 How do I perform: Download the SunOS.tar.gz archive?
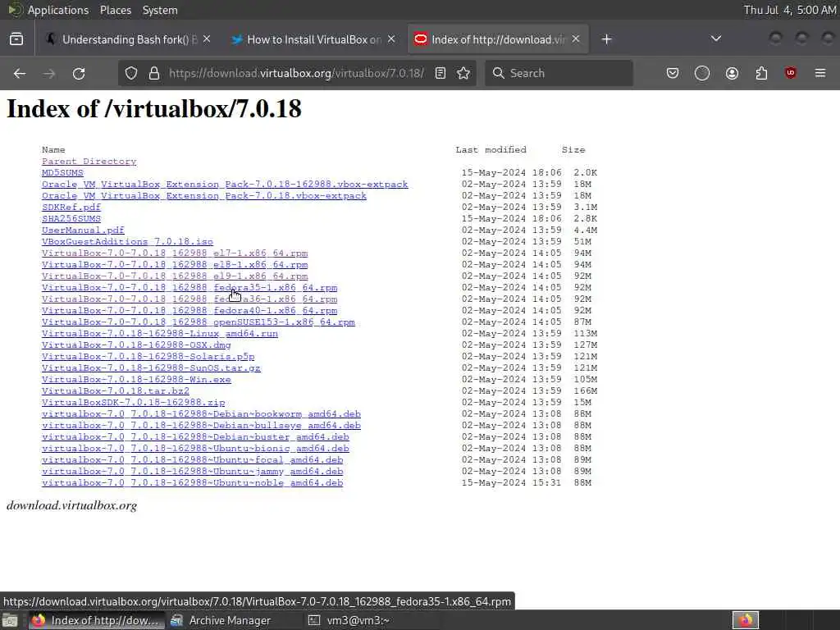coord(151,368)
